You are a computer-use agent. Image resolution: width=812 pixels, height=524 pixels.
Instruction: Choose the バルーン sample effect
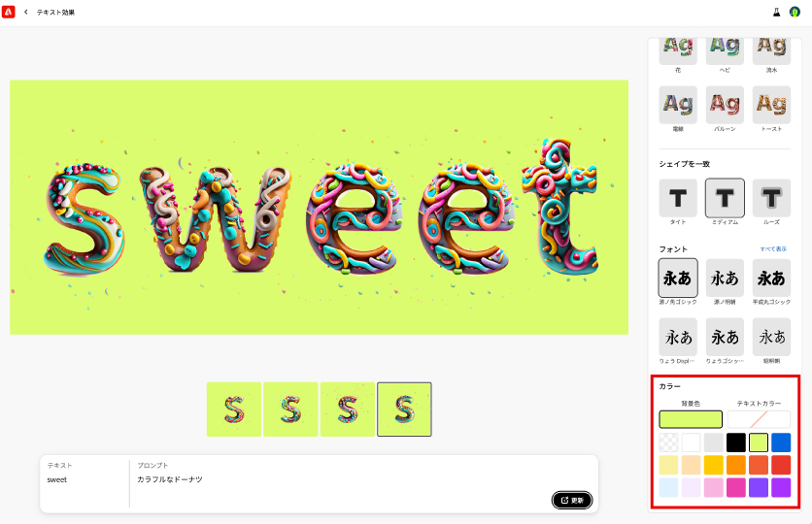click(x=725, y=105)
